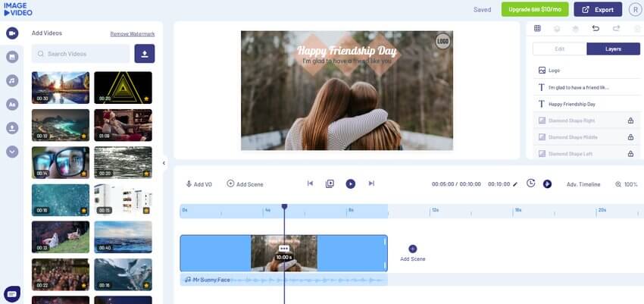Toggle the grid overlay icon
This screenshot has width=644, height=304.
pyautogui.click(x=537, y=28)
